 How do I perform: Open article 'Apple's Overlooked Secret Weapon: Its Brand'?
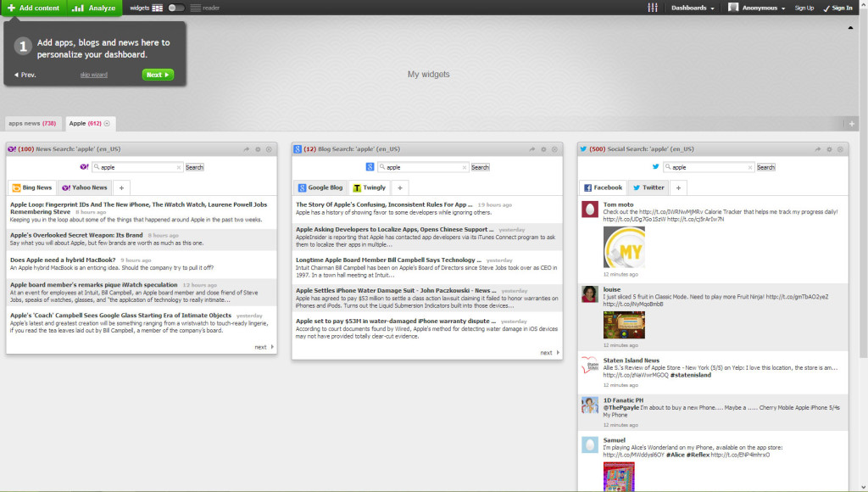point(76,235)
